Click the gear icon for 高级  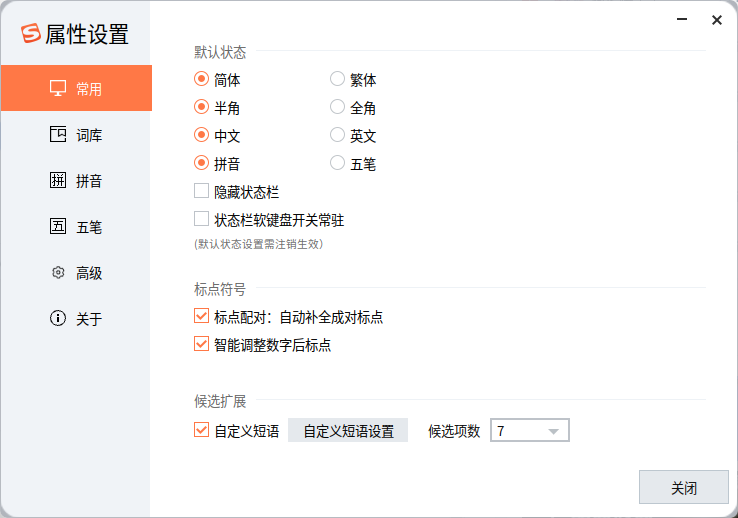tap(58, 272)
